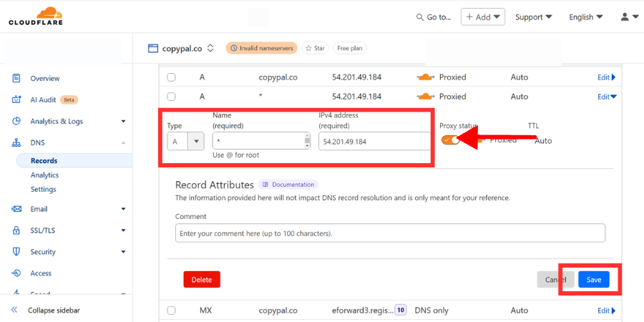Click the orange cloud icon in copypal.co A row
644x322 pixels.
(426, 77)
